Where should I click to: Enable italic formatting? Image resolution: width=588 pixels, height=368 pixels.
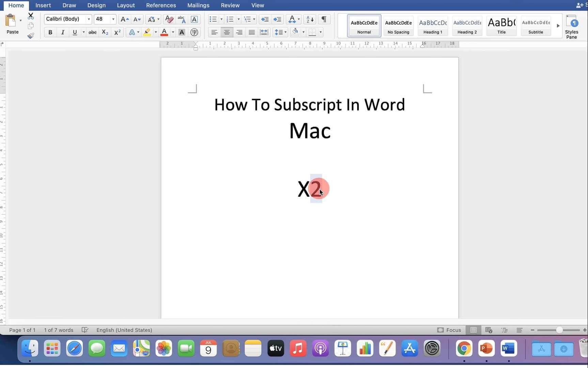click(62, 32)
